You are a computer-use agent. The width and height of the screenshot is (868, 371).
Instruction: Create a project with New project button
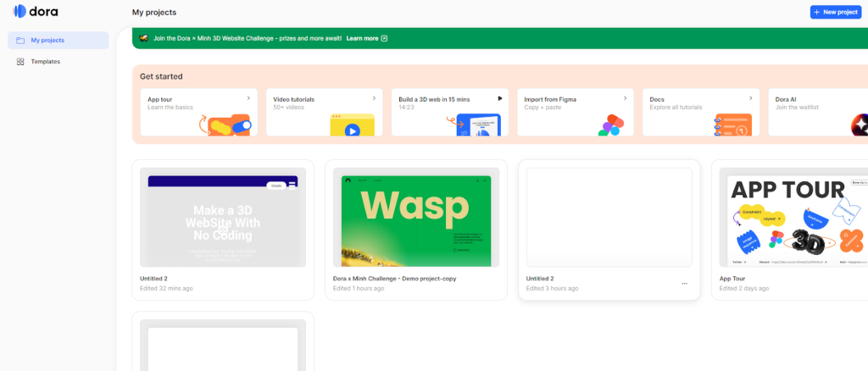coord(835,12)
